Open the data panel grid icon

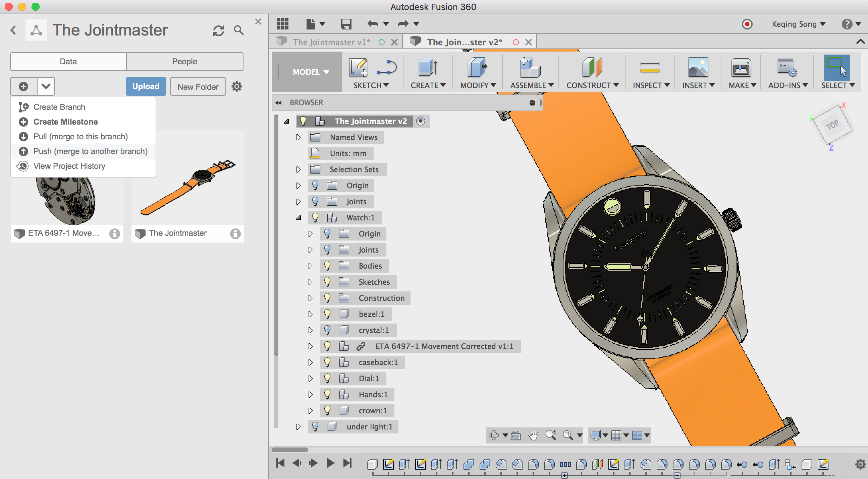point(282,24)
